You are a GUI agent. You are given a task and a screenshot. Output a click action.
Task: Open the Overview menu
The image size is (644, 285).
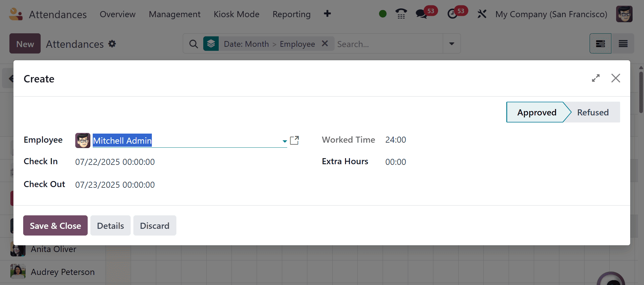[118, 14]
